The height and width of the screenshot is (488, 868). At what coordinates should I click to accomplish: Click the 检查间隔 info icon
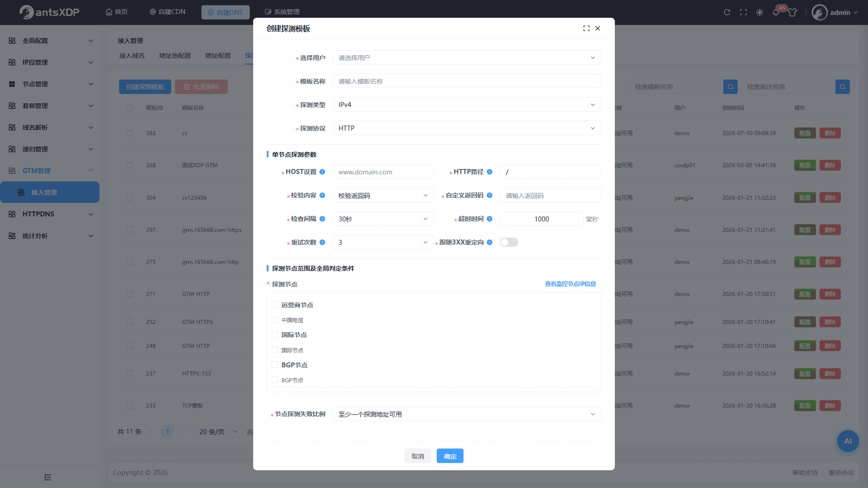[322, 219]
